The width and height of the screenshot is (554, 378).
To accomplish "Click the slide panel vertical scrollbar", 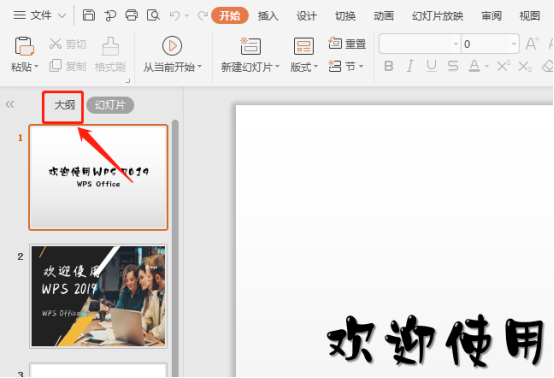I will [x=175, y=247].
